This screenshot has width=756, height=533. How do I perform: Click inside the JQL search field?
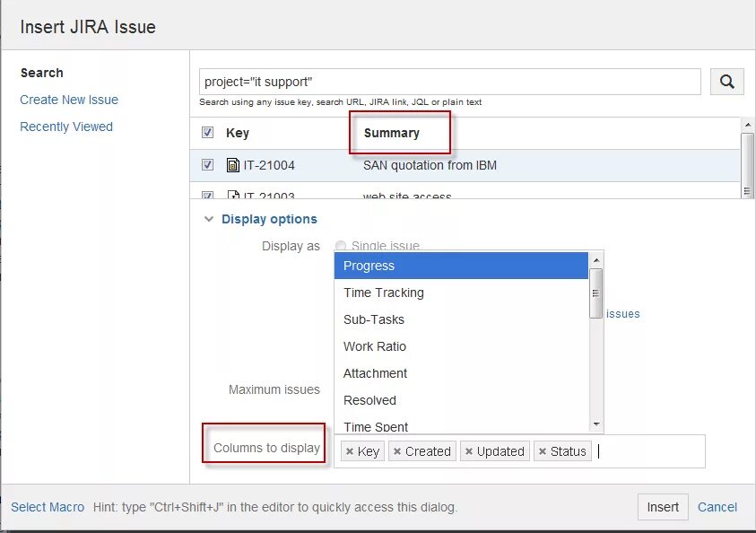coord(448,82)
